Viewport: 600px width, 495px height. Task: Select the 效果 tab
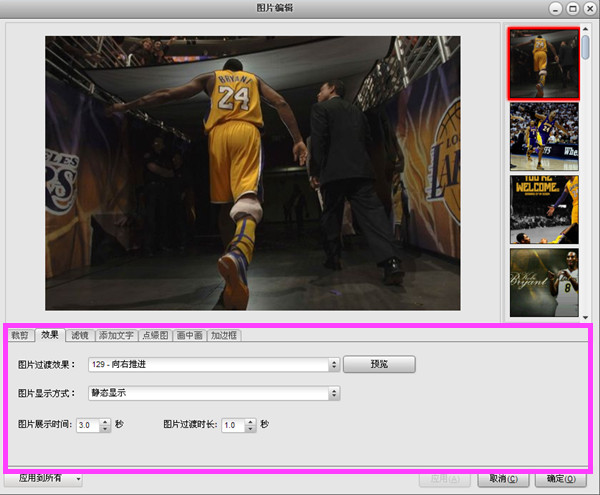pos(50,335)
